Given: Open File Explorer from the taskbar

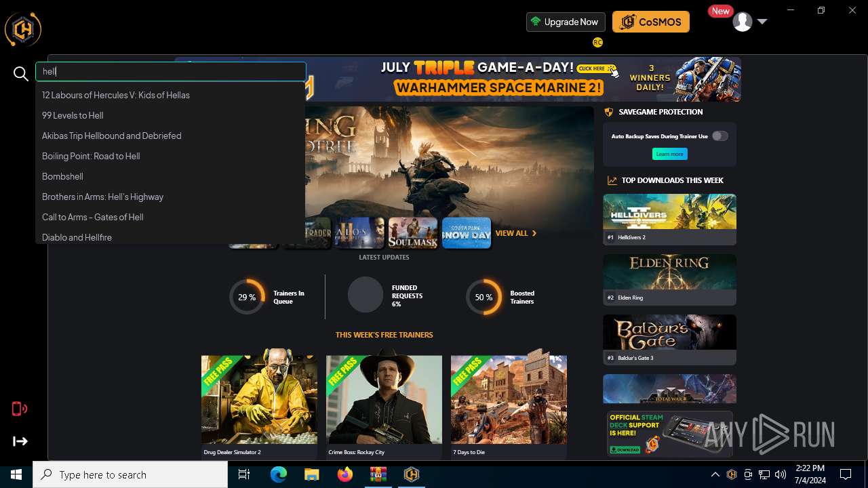Looking at the screenshot, I should click(311, 474).
